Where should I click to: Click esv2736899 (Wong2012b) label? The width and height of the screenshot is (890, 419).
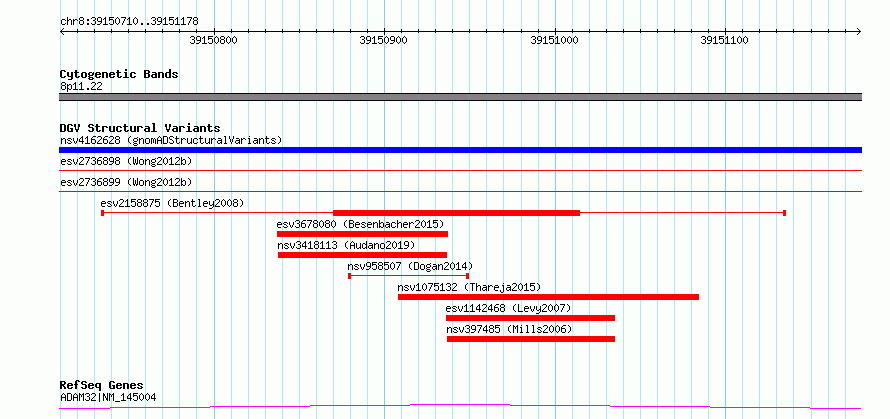[x=126, y=182]
